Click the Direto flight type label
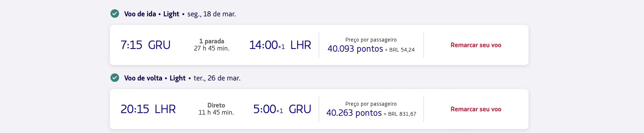644x133 pixels. click(x=216, y=105)
